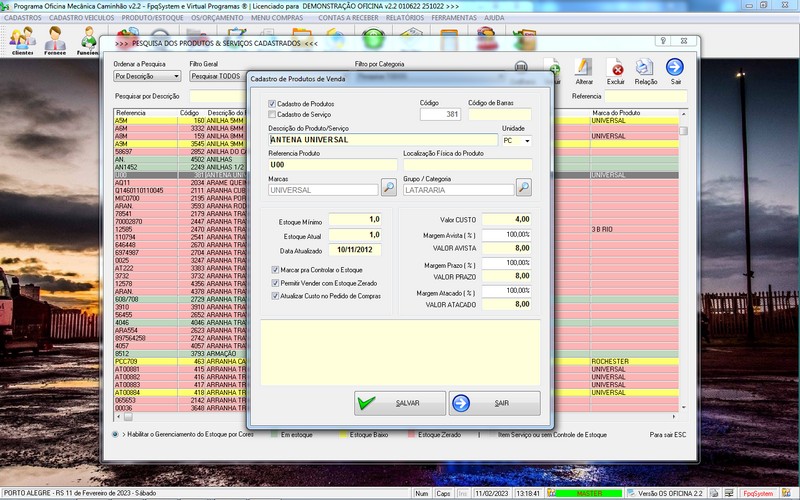Toggle Marcar pra Controlar o Estoque
Image resolution: width=800 pixels, height=500 pixels.
(x=276, y=270)
